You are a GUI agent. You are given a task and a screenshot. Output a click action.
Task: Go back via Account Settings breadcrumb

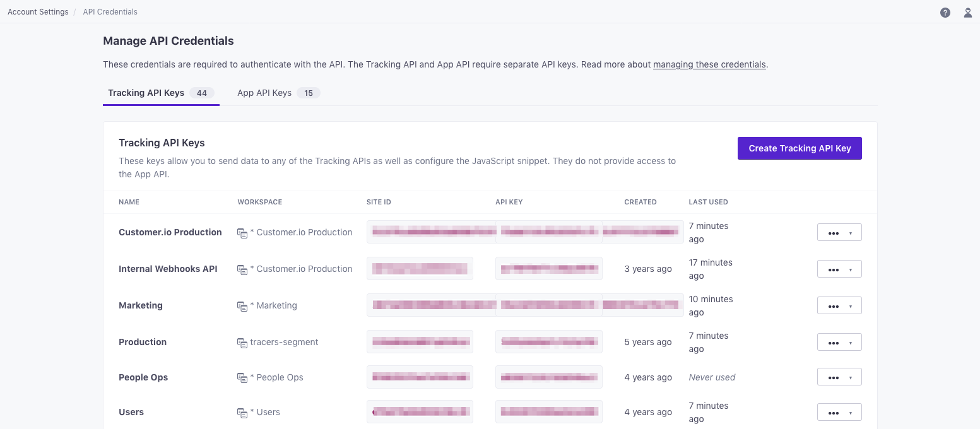(38, 11)
